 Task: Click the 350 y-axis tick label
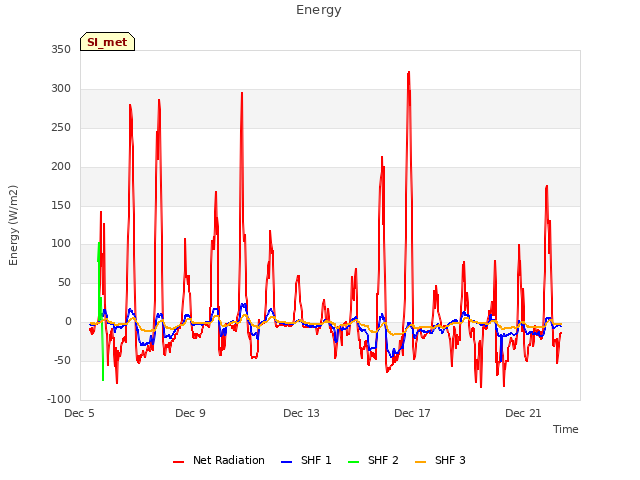(61, 50)
